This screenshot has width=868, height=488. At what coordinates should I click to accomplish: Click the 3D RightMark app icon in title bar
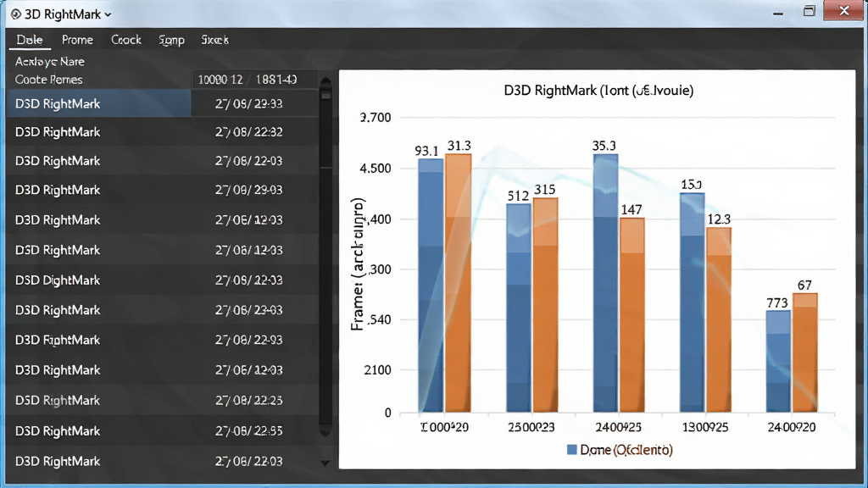tap(16, 14)
